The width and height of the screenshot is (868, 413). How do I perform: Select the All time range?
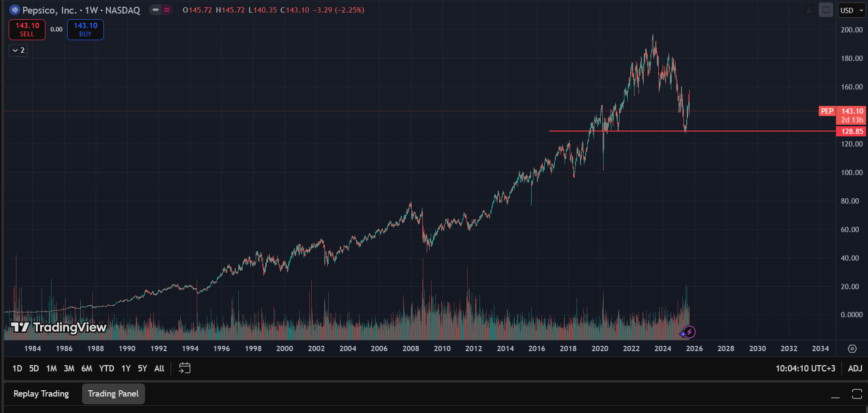pos(159,369)
